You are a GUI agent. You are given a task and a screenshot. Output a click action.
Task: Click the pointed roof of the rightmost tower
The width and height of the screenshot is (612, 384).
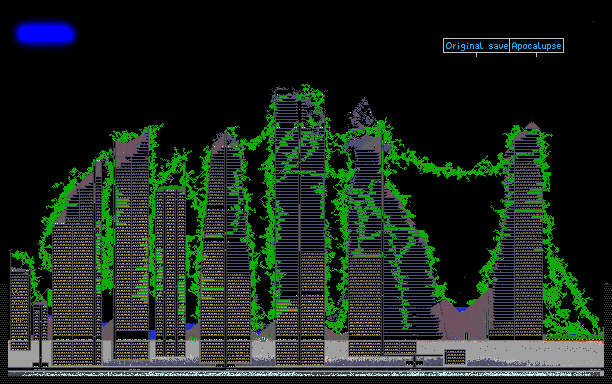[532, 126]
